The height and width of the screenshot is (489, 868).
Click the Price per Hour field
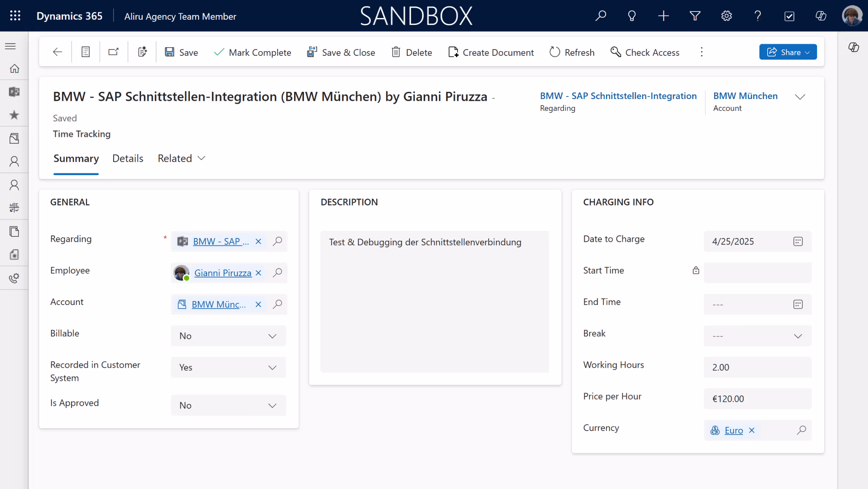tap(757, 399)
